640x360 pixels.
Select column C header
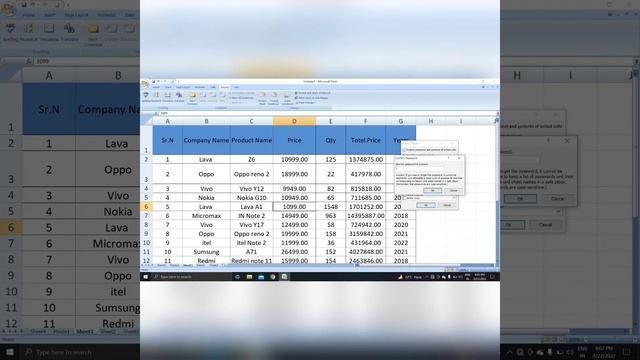click(x=251, y=121)
